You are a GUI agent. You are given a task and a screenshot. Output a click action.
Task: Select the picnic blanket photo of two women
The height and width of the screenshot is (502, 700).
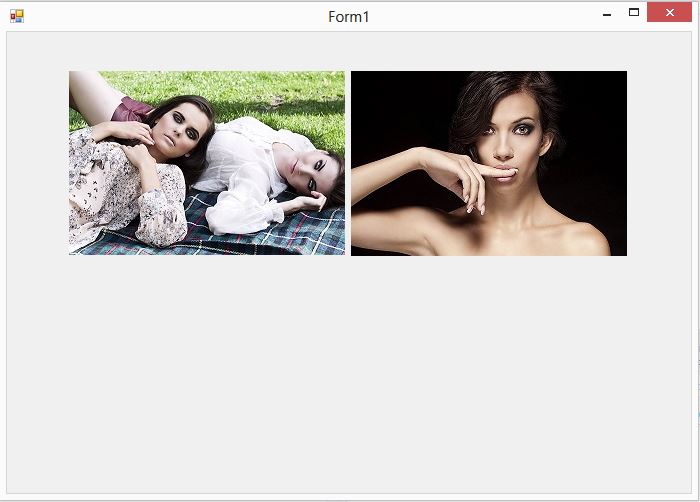207,163
